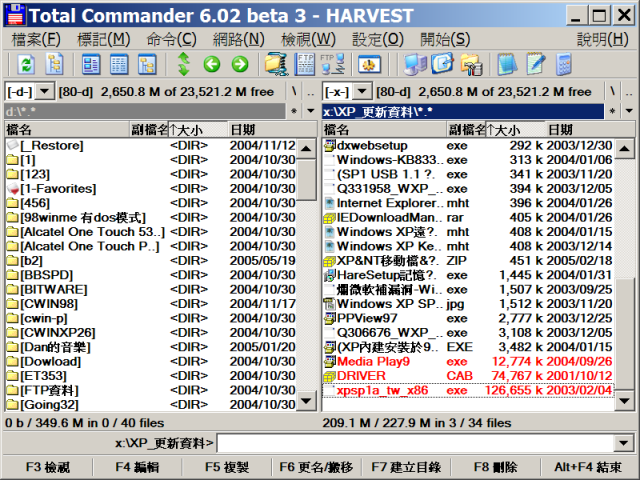Open the 命令(C) menu
The height and width of the screenshot is (480, 640).
pyautogui.click(x=172, y=40)
